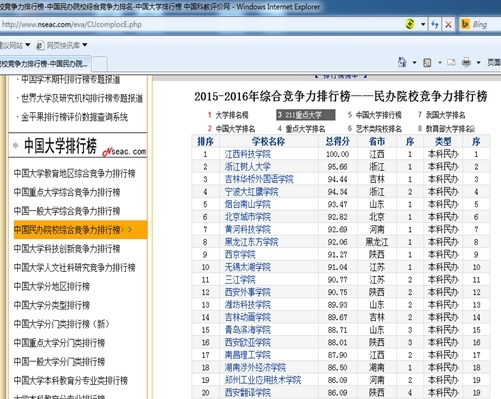Stop page loading with red X icon

tap(448, 24)
